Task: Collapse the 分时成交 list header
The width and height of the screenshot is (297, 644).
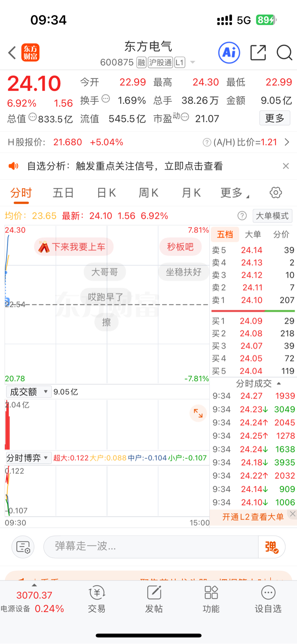Action: [x=258, y=384]
